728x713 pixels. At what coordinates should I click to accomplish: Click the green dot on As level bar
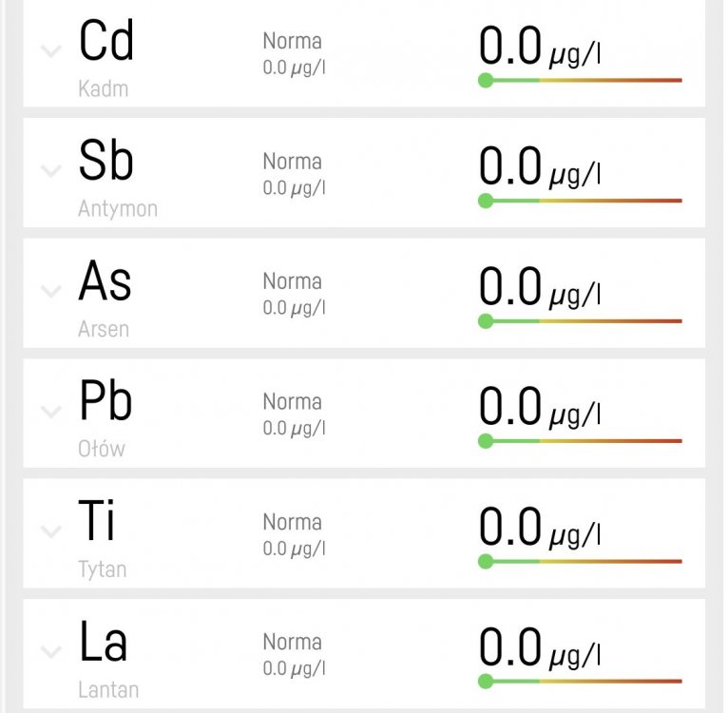[x=486, y=321]
